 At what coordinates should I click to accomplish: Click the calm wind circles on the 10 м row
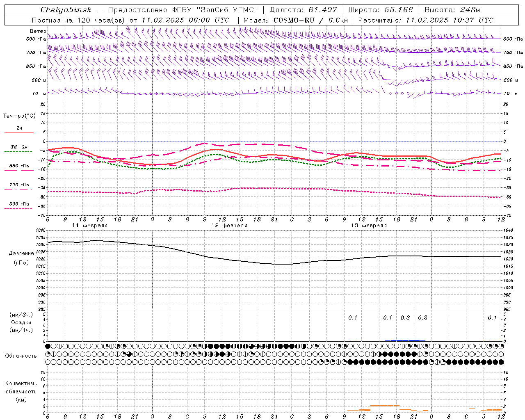click(x=399, y=94)
